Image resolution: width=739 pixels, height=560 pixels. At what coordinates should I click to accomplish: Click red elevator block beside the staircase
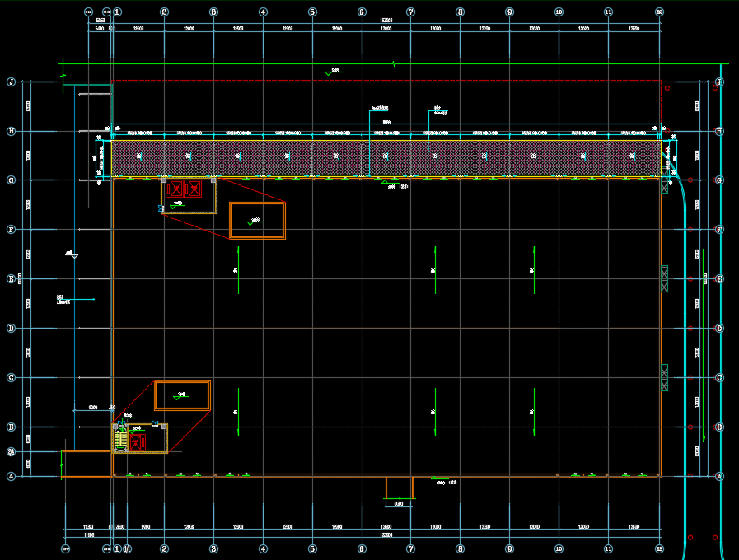coord(137,443)
